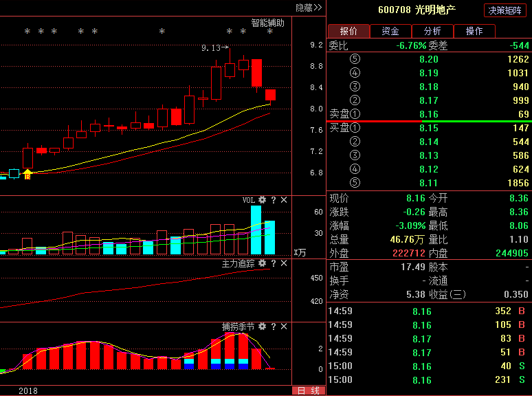Collapse side panel via 隐藏>> expander
Viewport: 532px width, 396px height.
(309, 8)
